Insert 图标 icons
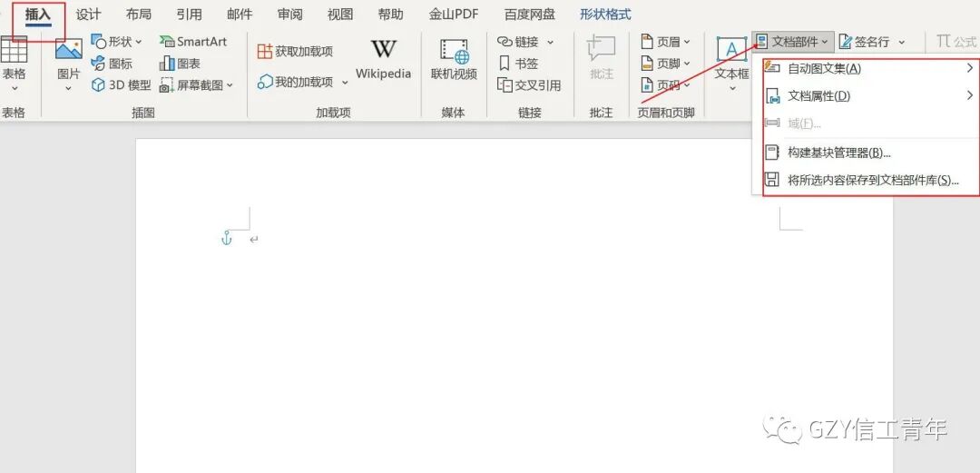The image size is (980, 473). (x=112, y=64)
